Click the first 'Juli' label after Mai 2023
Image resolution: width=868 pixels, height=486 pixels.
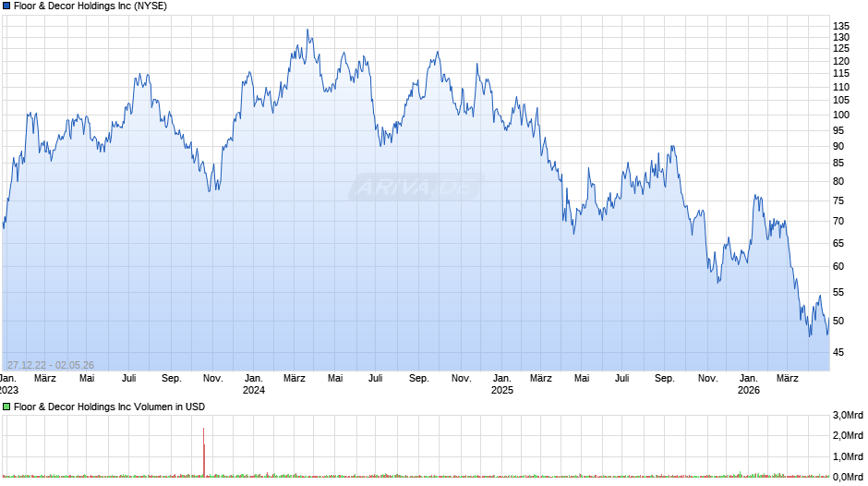click(128, 379)
